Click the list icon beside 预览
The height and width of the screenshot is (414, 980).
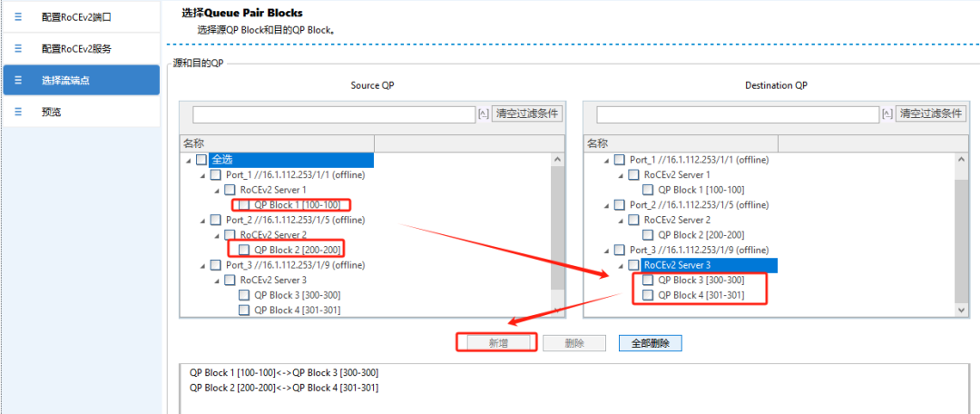pos(18,112)
